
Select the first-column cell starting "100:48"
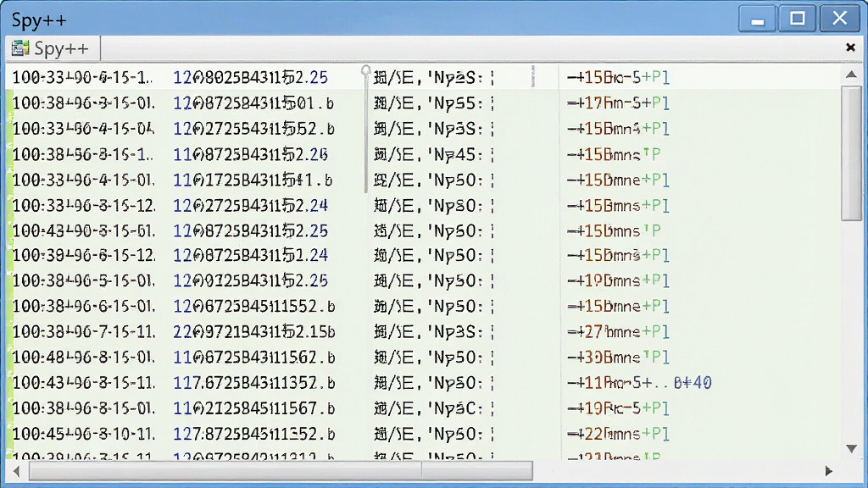click(x=84, y=358)
